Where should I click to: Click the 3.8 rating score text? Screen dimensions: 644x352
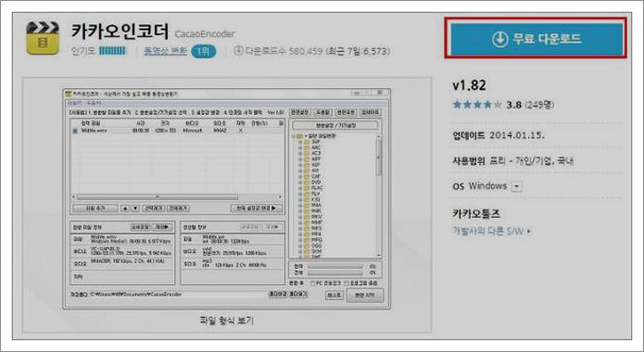(x=513, y=105)
